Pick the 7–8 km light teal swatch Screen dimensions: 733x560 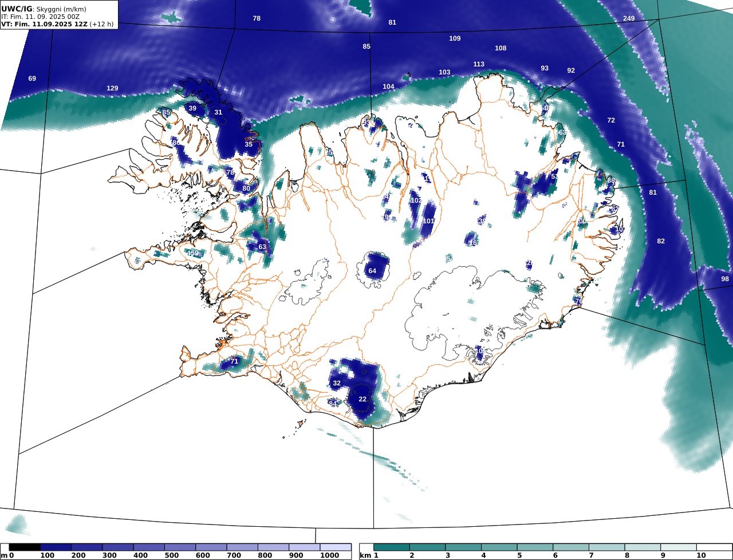607,547
